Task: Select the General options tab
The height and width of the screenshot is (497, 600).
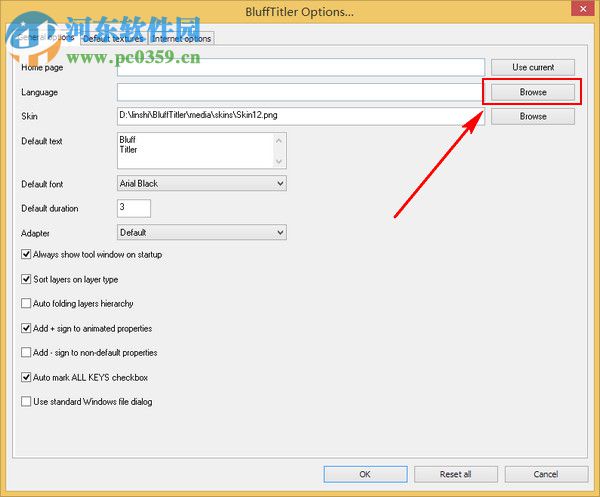Action: [x=45, y=37]
